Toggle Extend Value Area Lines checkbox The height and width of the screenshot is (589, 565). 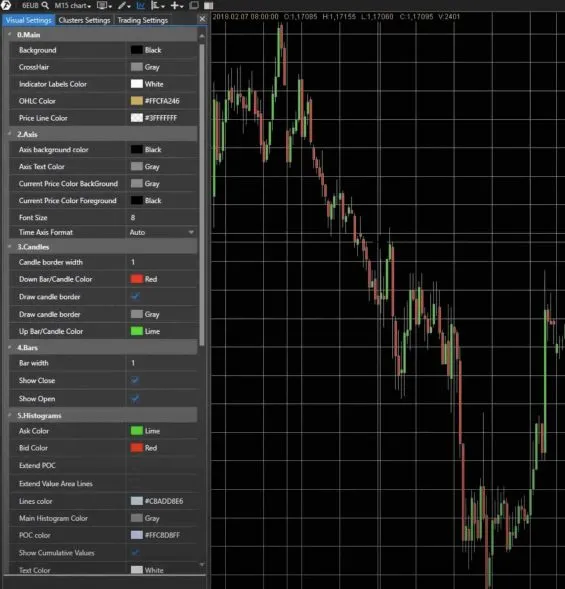tap(136, 483)
